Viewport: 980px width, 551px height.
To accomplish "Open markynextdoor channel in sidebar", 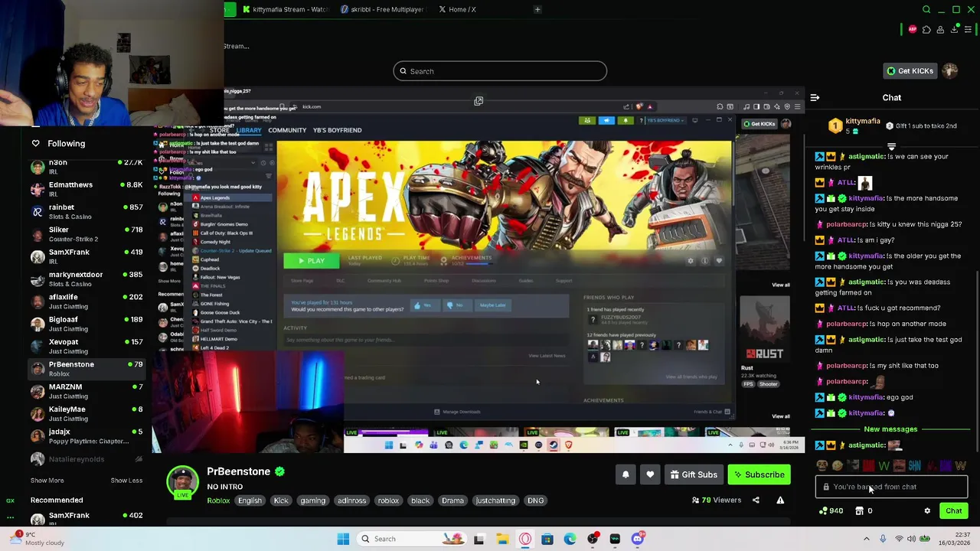I will [87, 279].
